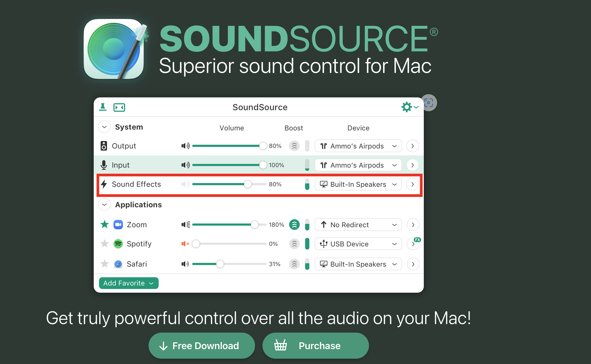Mute the Zoom volume
This screenshot has height=364, width=591.
(186, 225)
